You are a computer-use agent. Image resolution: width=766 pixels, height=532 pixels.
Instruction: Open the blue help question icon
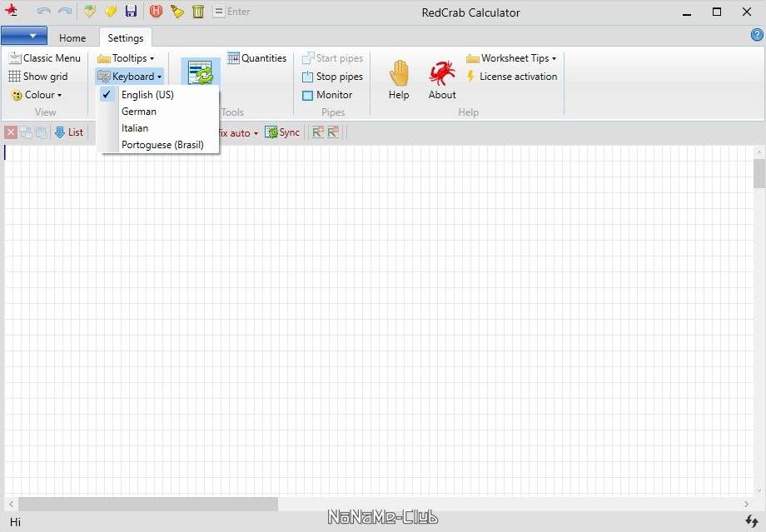(x=757, y=35)
